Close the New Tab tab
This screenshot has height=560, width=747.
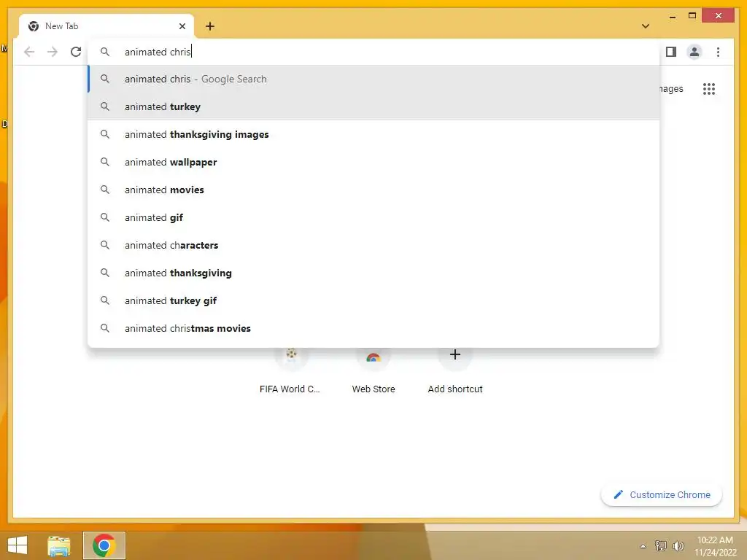(x=182, y=26)
